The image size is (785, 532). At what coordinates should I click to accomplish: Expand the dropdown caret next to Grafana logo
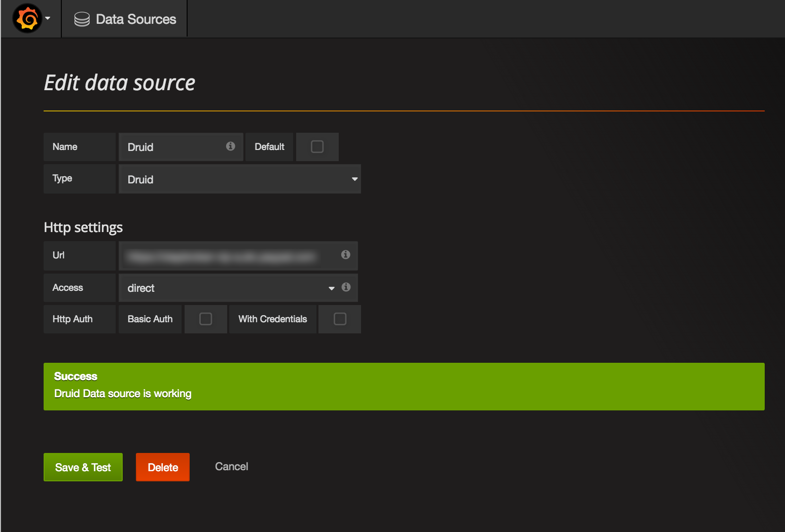[48, 18]
